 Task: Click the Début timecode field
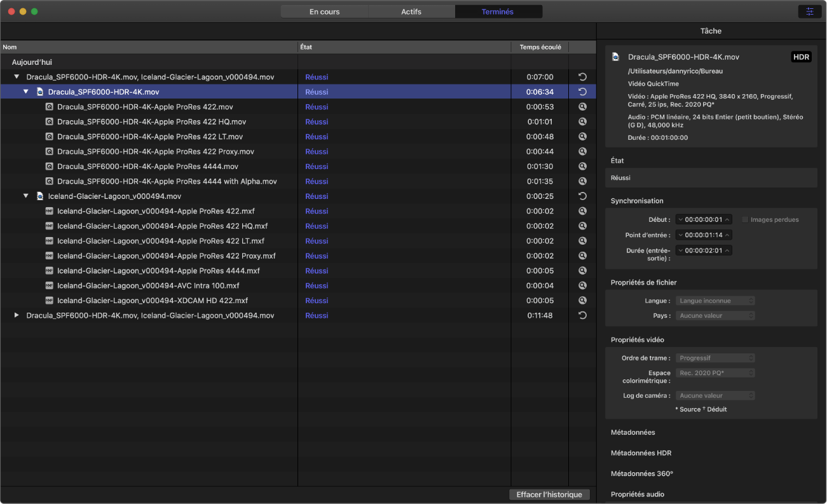pyautogui.click(x=704, y=219)
